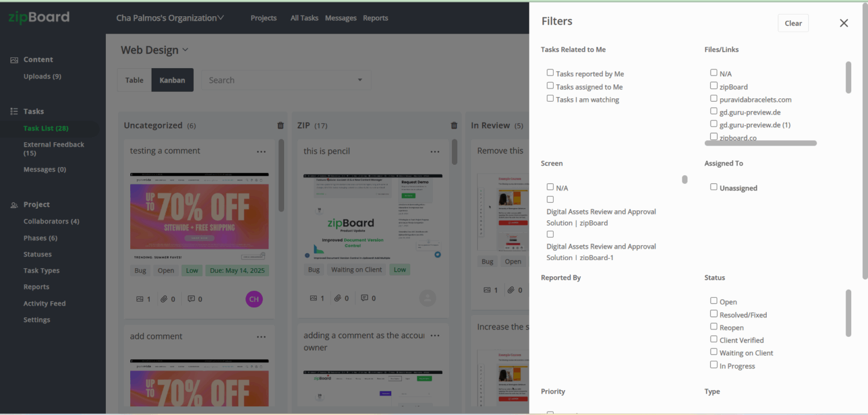Open options menu for this is pencil card
This screenshot has width=868, height=415.
coord(435,151)
